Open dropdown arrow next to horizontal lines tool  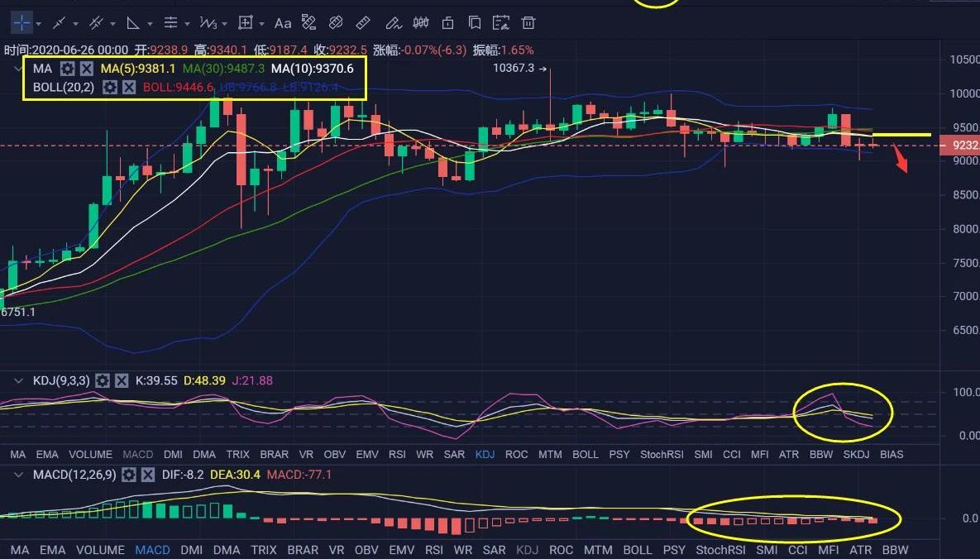pyautogui.click(x=187, y=24)
